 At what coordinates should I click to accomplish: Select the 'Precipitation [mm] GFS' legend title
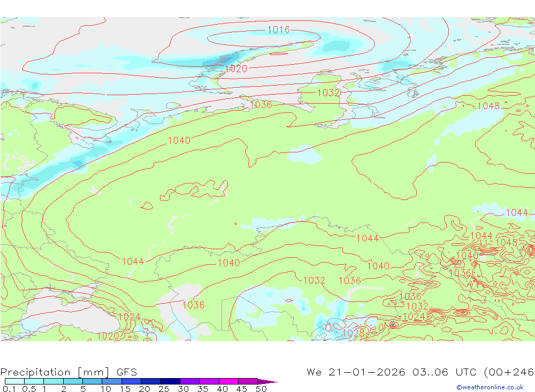click(68, 372)
